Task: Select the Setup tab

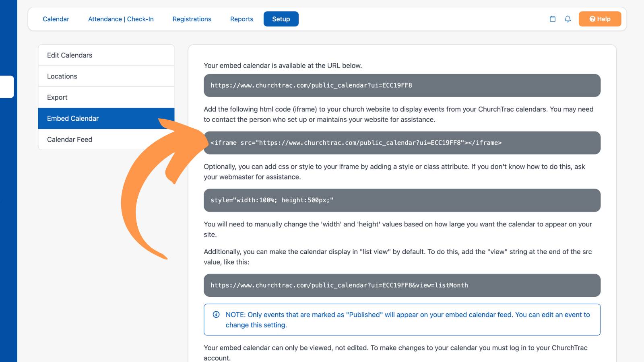Action: [281, 19]
